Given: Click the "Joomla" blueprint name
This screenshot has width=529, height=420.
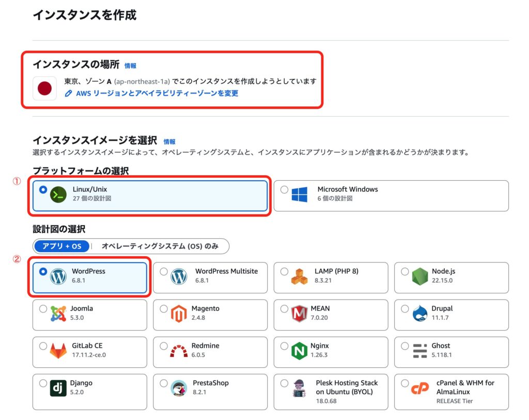Looking at the screenshot, I should pyautogui.click(x=81, y=308).
